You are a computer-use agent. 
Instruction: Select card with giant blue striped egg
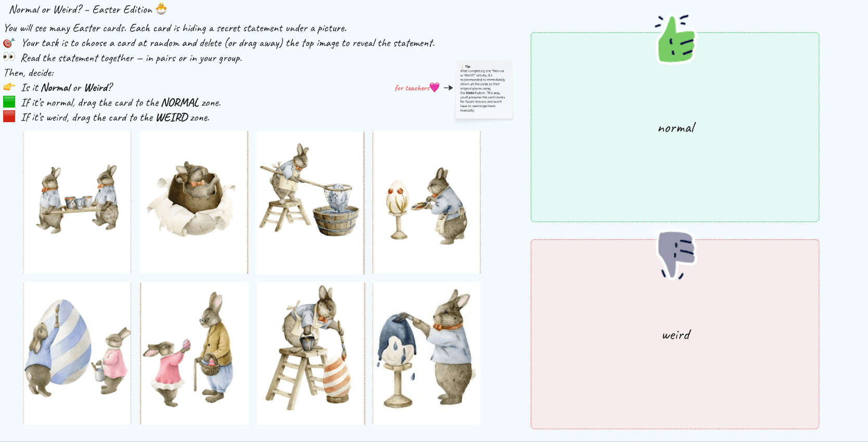pos(77,354)
